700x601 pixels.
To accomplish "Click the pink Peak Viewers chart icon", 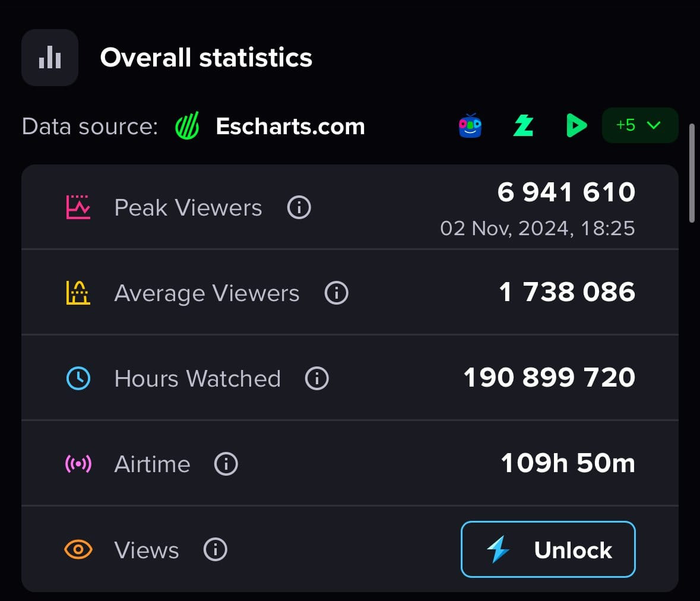I will pyautogui.click(x=78, y=207).
